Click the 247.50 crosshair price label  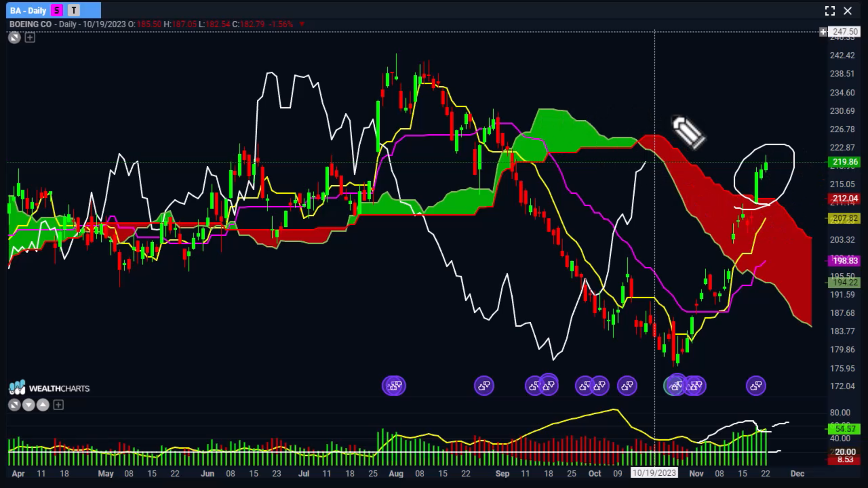(844, 32)
